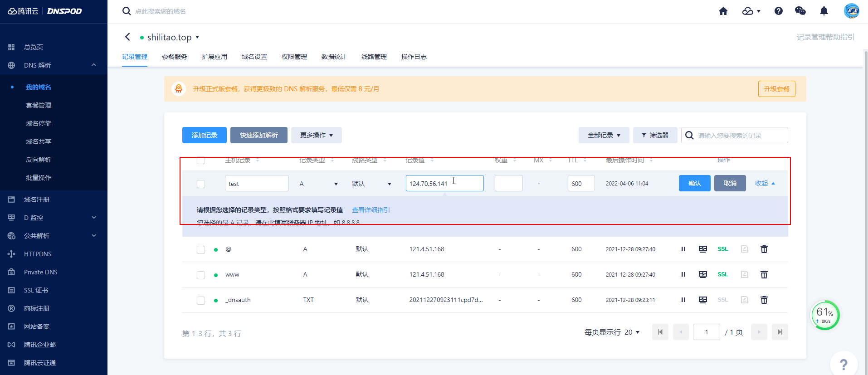This screenshot has height=375, width=868.
Task: Open SSL 证书 in the sidebar
Action: coord(36,290)
